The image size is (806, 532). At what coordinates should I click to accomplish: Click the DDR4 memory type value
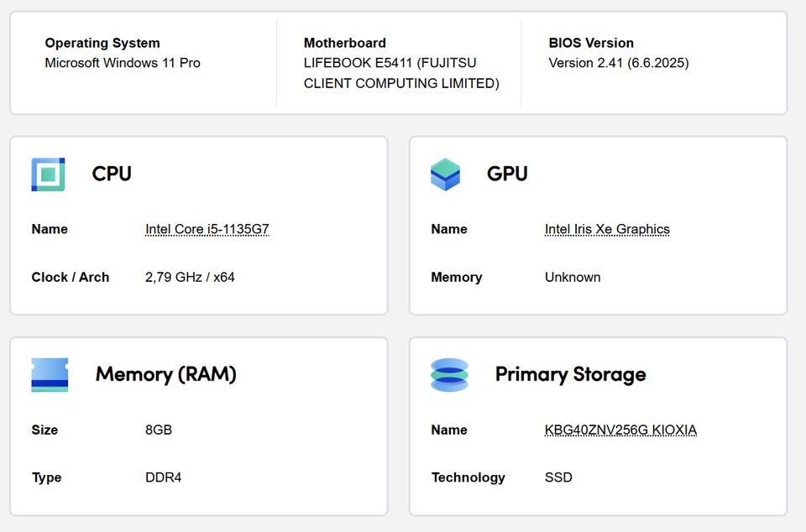click(163, 477)
